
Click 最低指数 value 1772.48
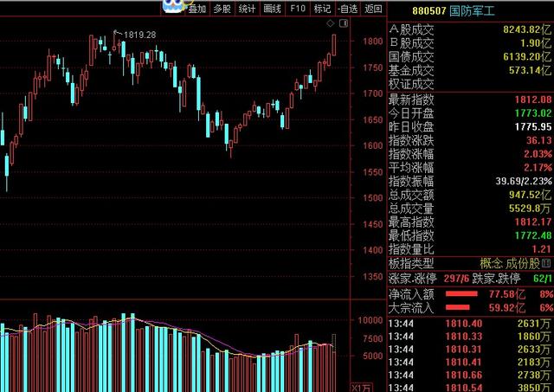click(533, 235)
